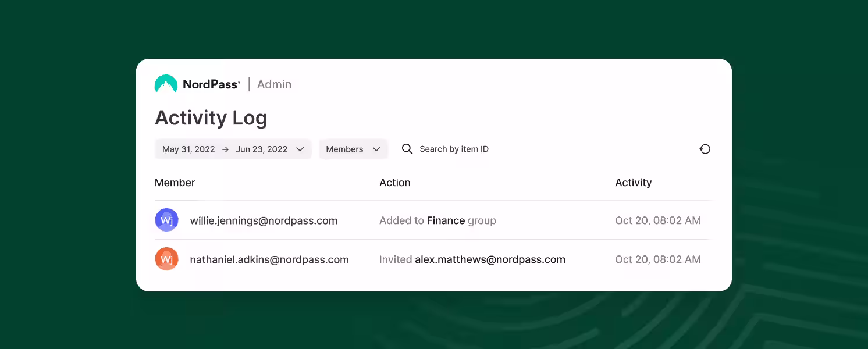Click the NordPass mountain logo icon
Viewport: 868px width, 349px height.
pos(166,84)
